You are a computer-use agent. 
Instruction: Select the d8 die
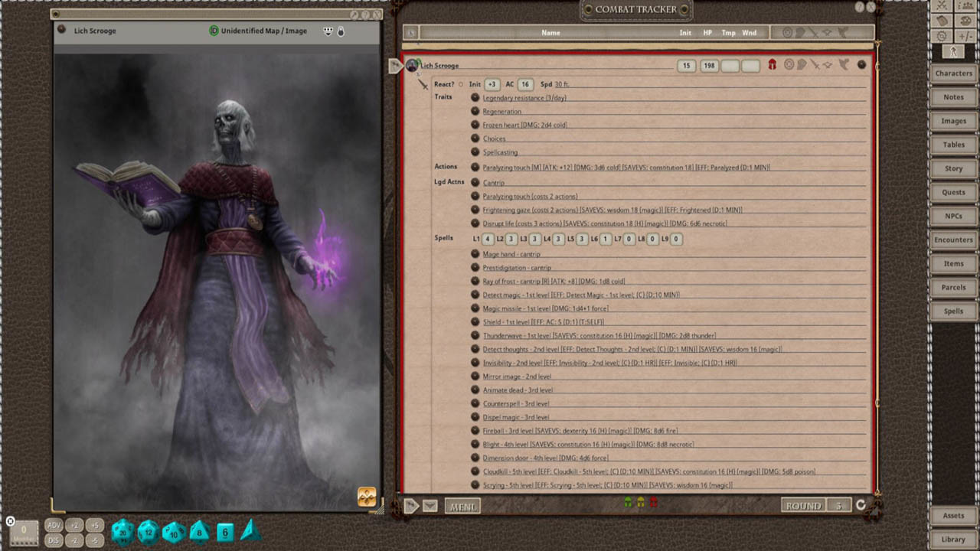point(199,531)
